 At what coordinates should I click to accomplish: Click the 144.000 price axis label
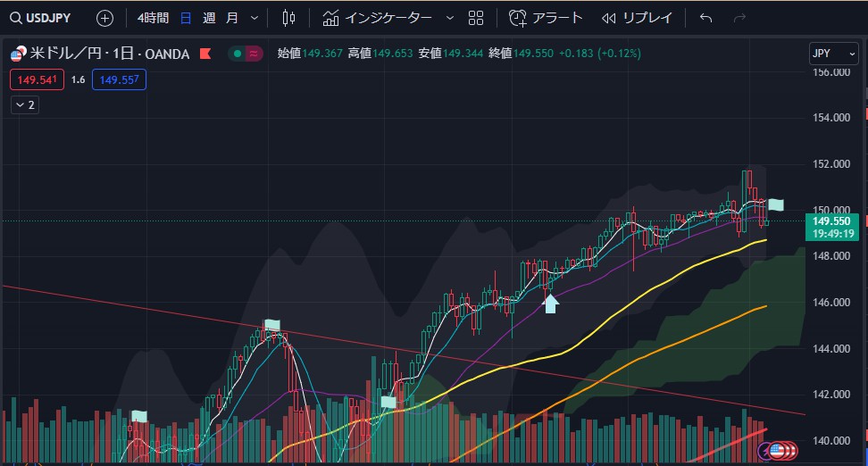coord(831,349)
